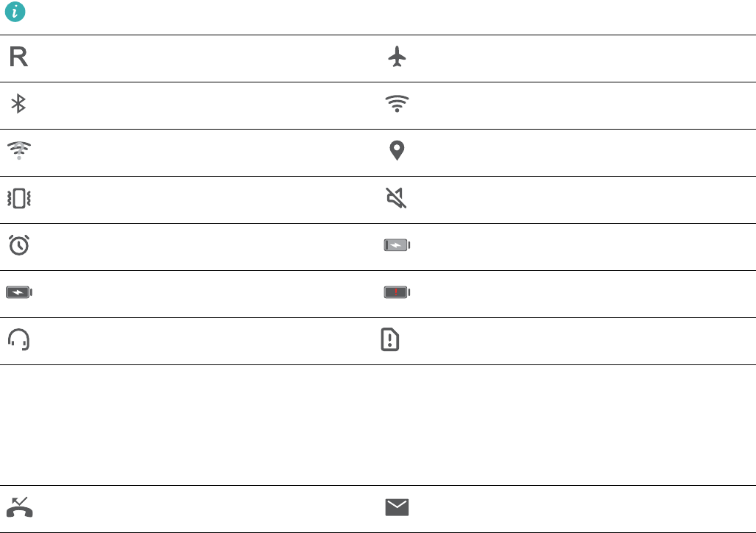This screenshot has width=756, height=533.
Task: Click the dark full charging battery icon
Action: (19, 292)
